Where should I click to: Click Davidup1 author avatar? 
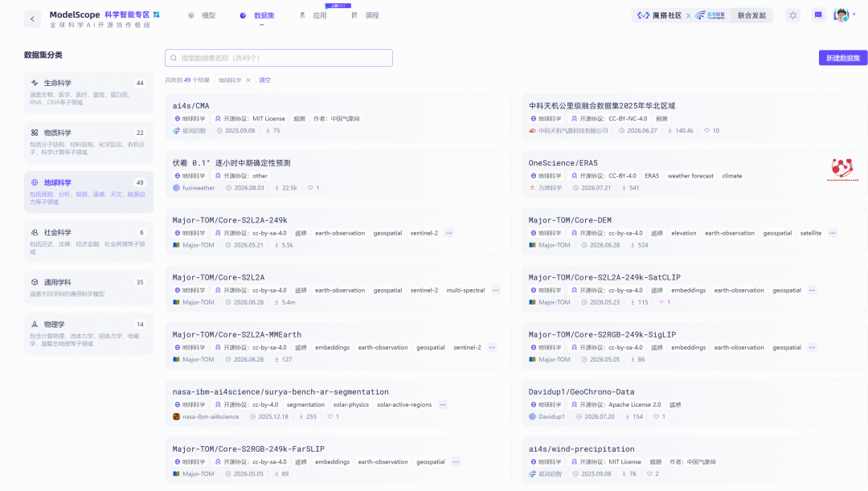532,417
